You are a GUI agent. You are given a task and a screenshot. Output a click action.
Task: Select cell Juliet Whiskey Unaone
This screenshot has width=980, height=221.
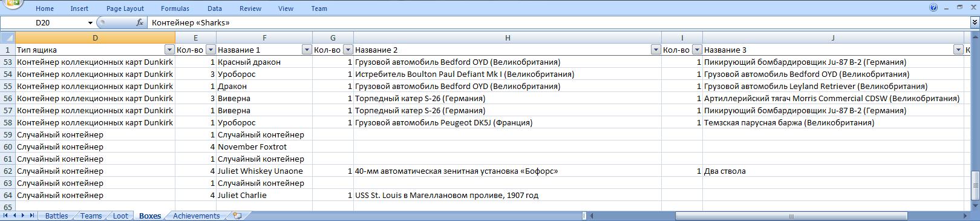[x=264, y=171]
